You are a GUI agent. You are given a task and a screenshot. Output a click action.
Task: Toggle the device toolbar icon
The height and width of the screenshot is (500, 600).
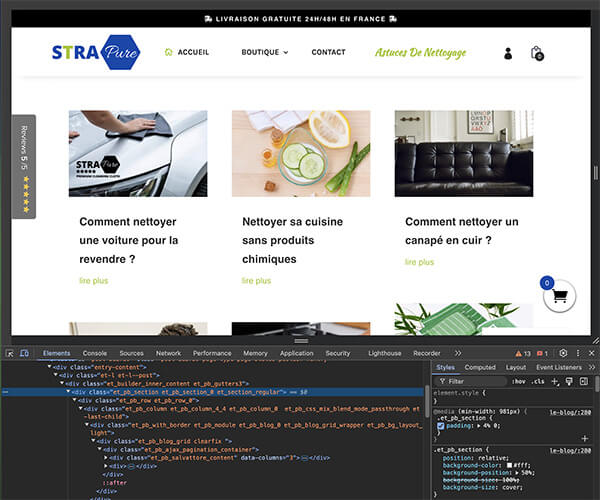pos(24,353)
